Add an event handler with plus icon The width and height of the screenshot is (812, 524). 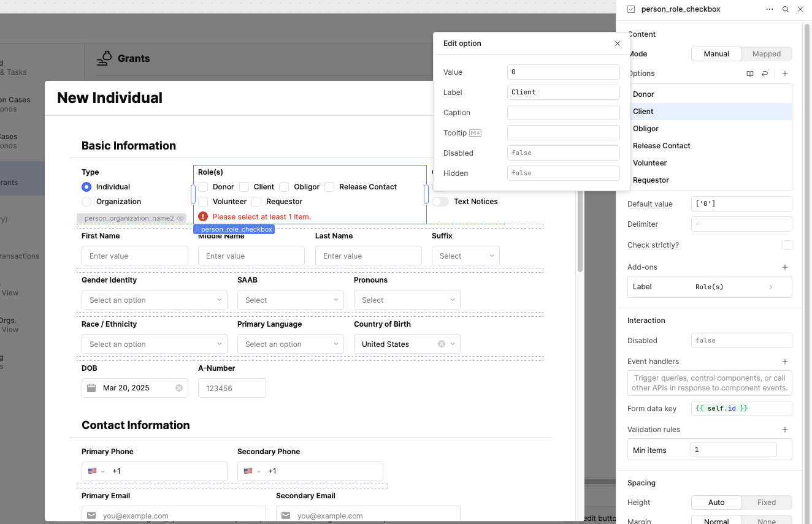(785, 362)
